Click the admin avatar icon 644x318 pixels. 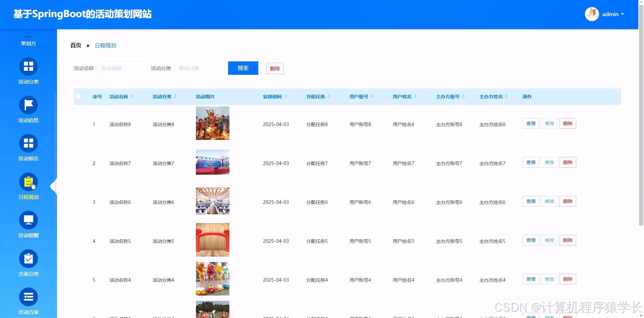[x=592, y=14]
